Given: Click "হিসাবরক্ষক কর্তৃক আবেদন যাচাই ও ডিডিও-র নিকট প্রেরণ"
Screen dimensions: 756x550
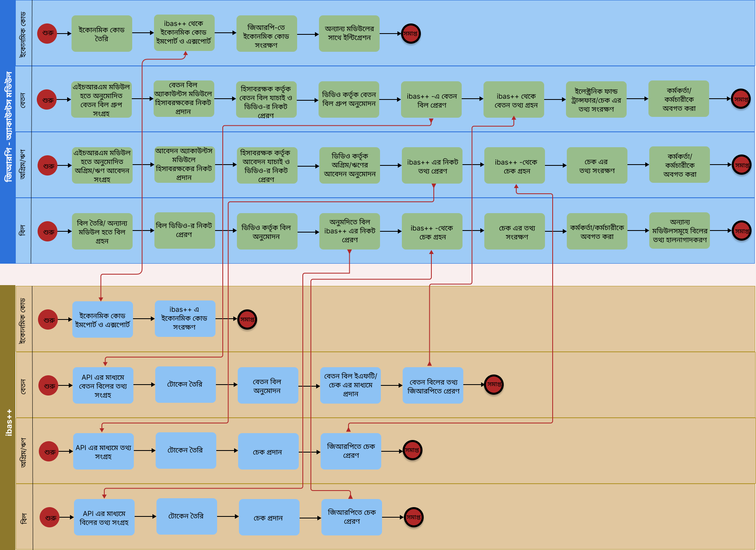Looking at the screenshot, I should pyautogui.click(x=267, y=165).
